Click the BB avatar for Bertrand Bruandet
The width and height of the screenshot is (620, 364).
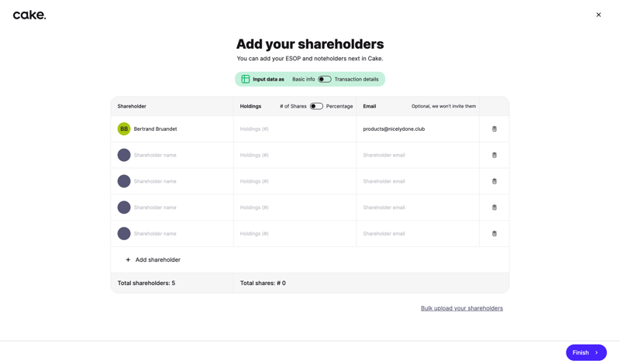124,129
